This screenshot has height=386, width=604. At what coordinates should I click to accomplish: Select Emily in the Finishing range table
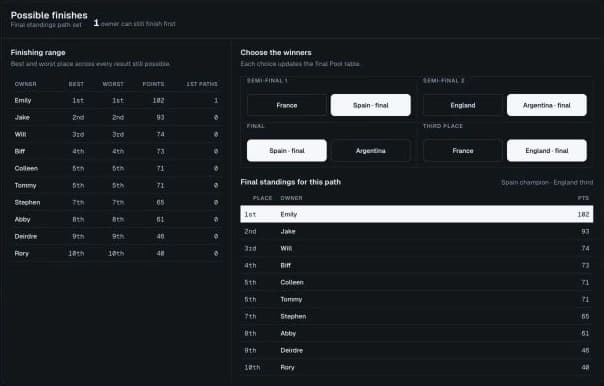(116, 101)
